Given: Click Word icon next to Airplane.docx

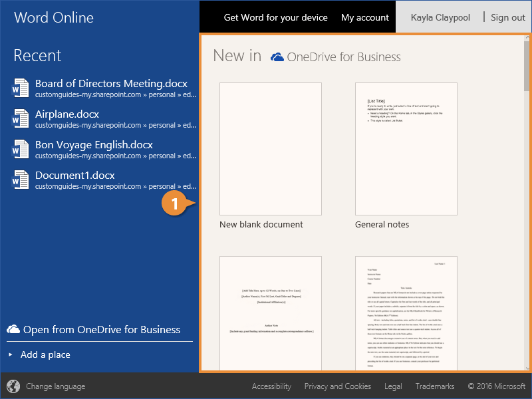Looking at the screenshot, I should point(21,119).
